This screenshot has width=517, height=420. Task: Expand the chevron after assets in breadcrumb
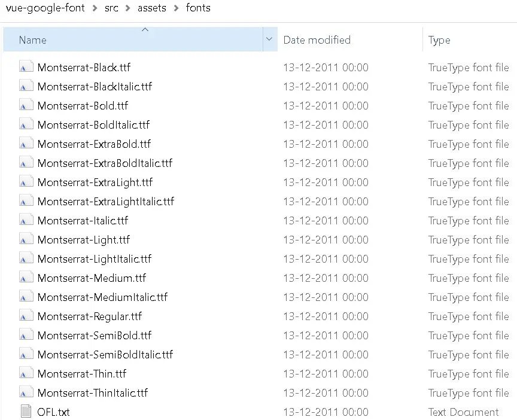pyautogui.click(x=176, y=8)
